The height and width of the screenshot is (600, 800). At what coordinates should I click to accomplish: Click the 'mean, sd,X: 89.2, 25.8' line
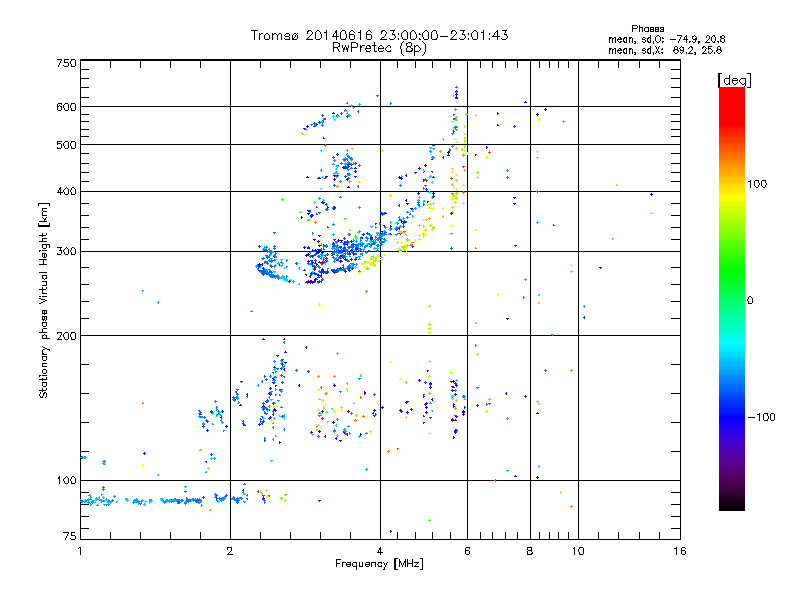click(x=665, y=50)
